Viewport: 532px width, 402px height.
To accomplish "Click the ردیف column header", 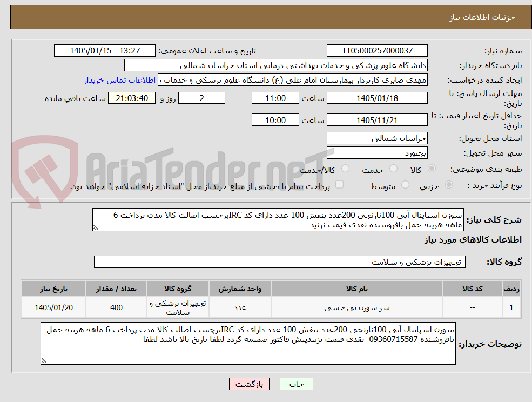I will pos(511,289).
